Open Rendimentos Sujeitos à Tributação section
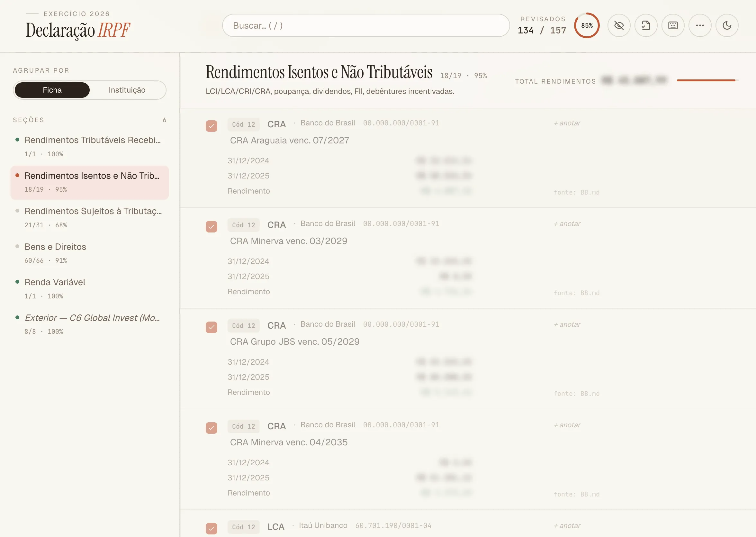The image size is (756, 537). point(90,218)
